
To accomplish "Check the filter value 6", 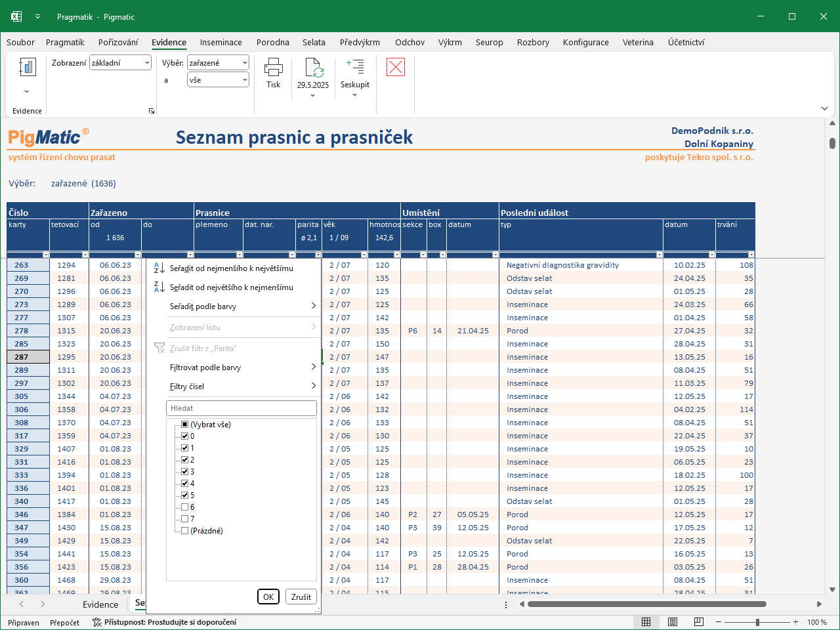I will [185, 507].
